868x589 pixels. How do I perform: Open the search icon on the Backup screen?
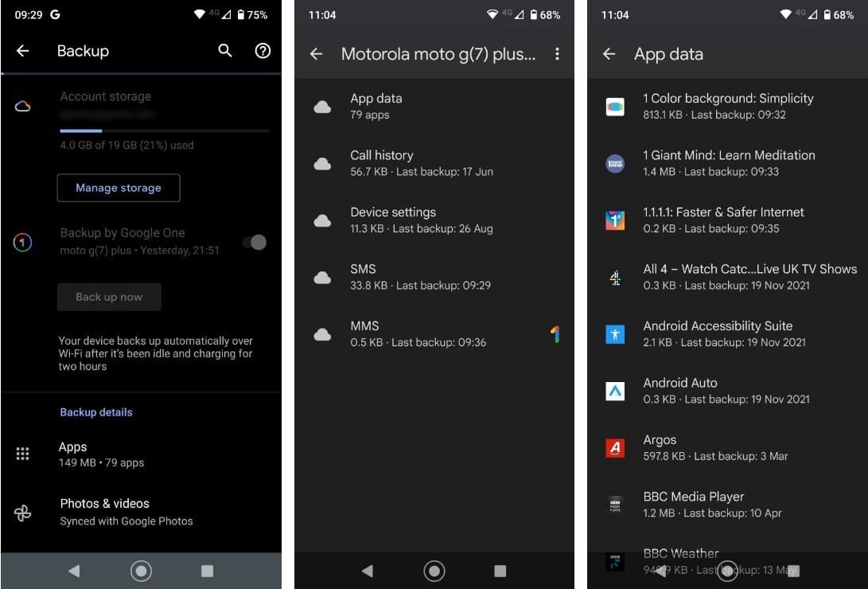pyautogui.click(x=224, y=51)
